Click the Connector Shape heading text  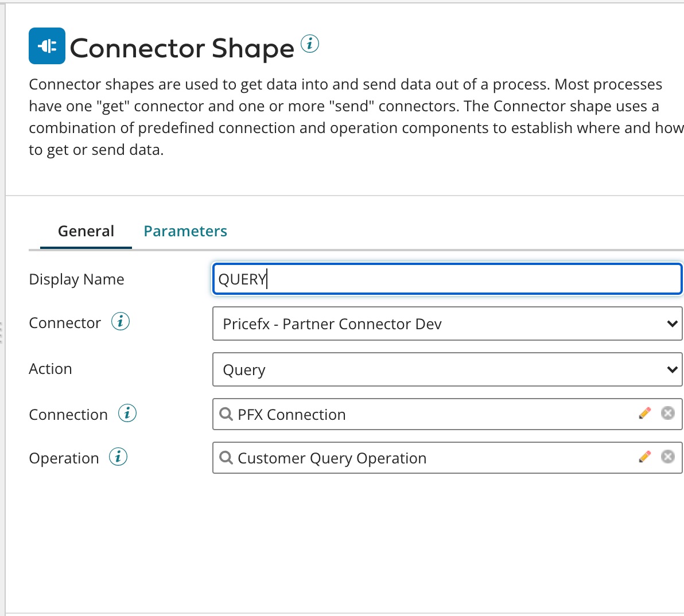182,48
